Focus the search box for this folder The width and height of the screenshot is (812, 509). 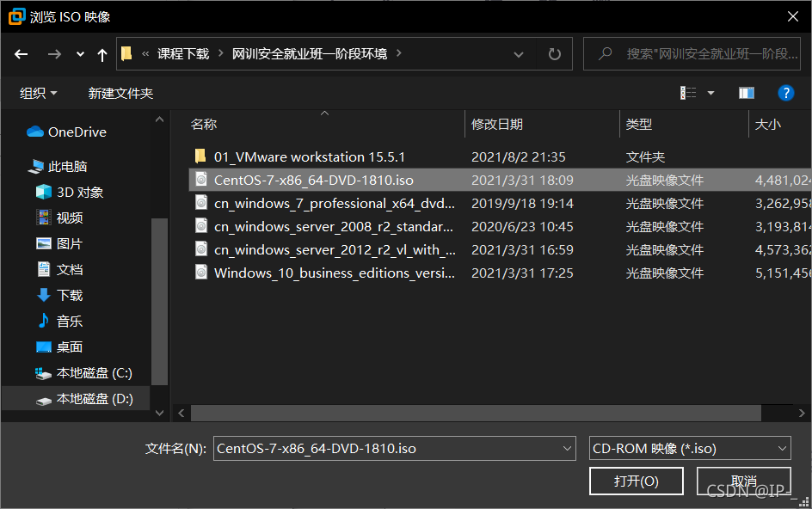pyautogui.click(x=692, y=54)
